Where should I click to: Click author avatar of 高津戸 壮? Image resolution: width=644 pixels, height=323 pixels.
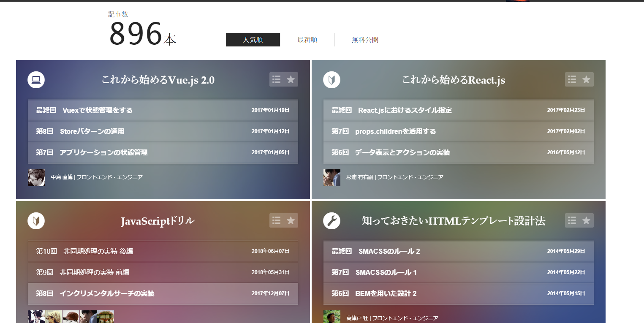click(332, 317)
